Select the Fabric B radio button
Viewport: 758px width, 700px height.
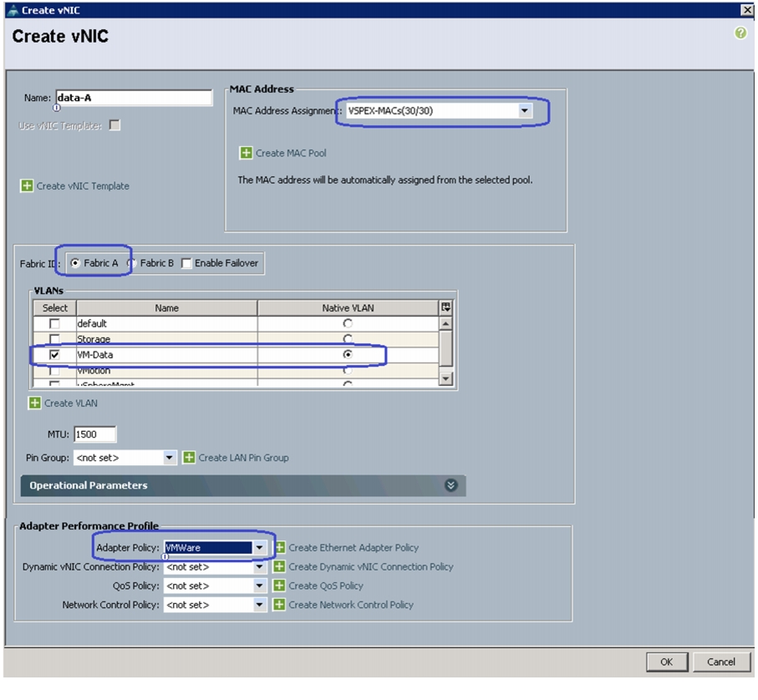click(131, 263)
